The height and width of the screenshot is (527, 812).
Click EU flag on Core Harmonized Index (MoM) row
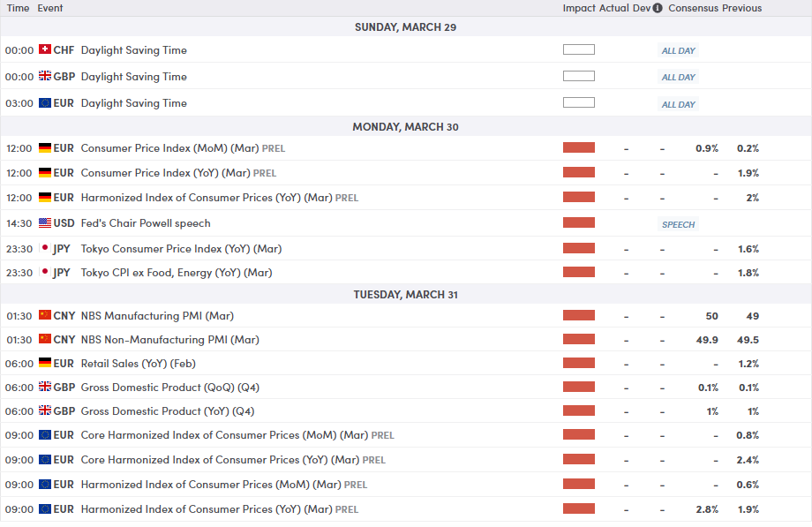[45, 435]
